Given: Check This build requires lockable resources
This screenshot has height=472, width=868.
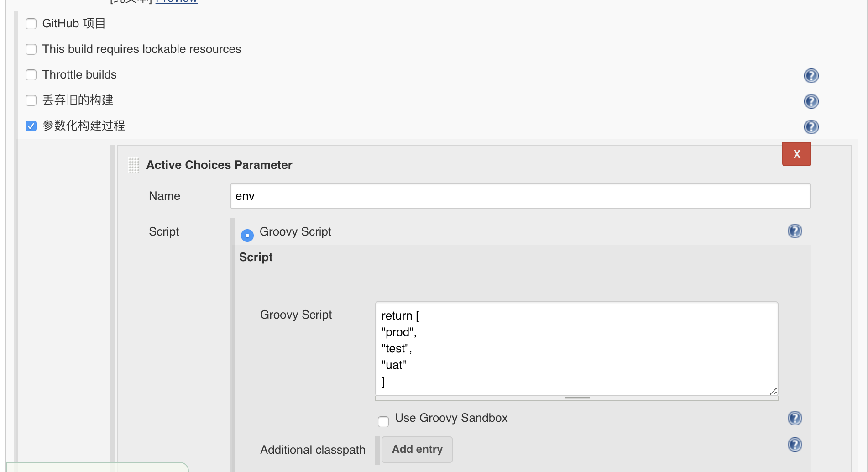Looking at the screenshot, I should 31,49.
